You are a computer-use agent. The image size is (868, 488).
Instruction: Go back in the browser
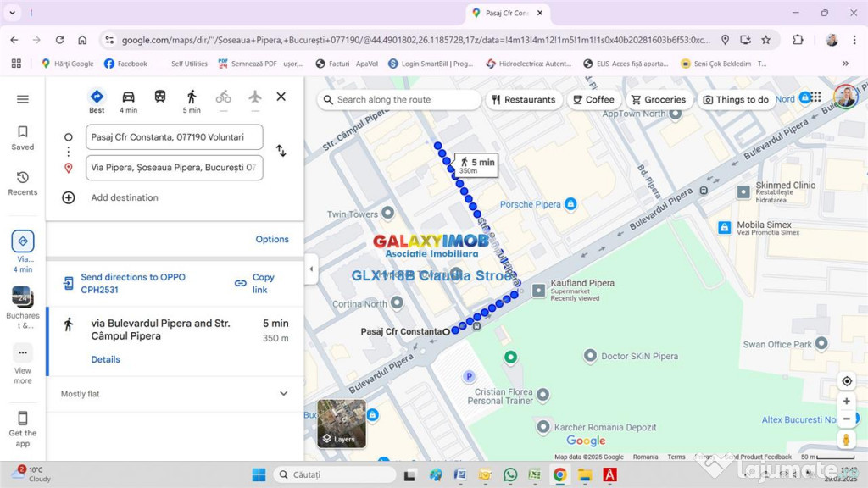(x=14, y=40)
